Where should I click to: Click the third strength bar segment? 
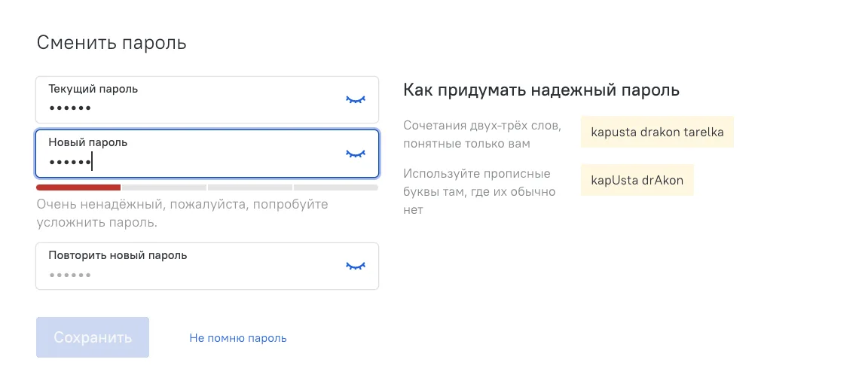click(x=249, y=187)
